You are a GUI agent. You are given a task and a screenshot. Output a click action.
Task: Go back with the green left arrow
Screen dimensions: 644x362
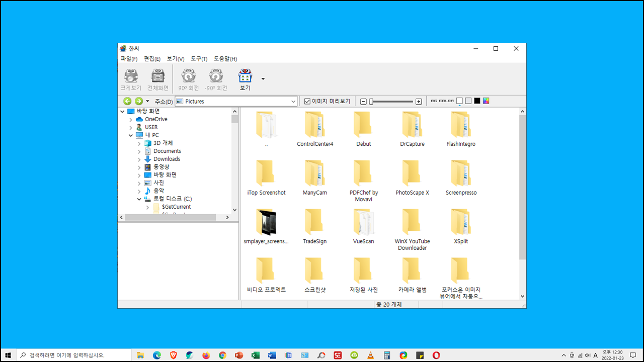point(127,101)
